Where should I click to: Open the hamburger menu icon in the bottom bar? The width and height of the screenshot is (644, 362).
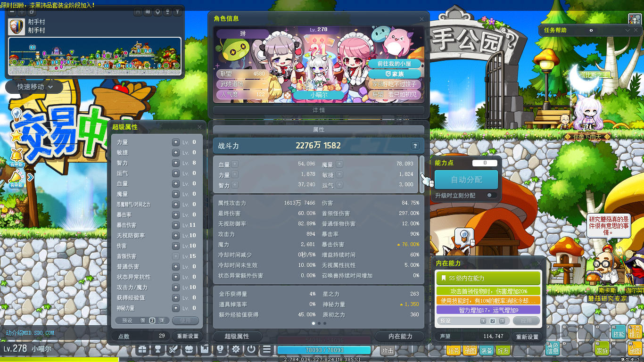click(x=267, y=349)
